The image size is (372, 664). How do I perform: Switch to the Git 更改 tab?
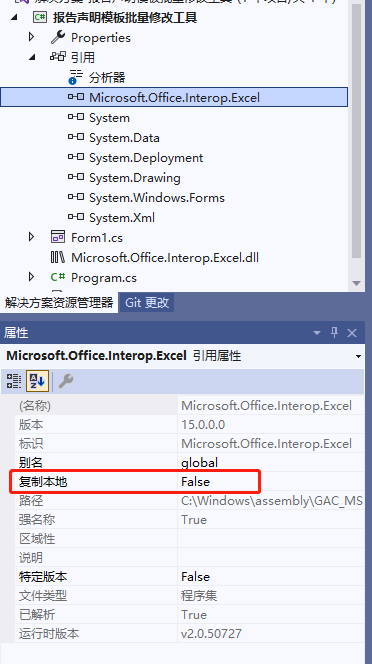pos(147,302)
